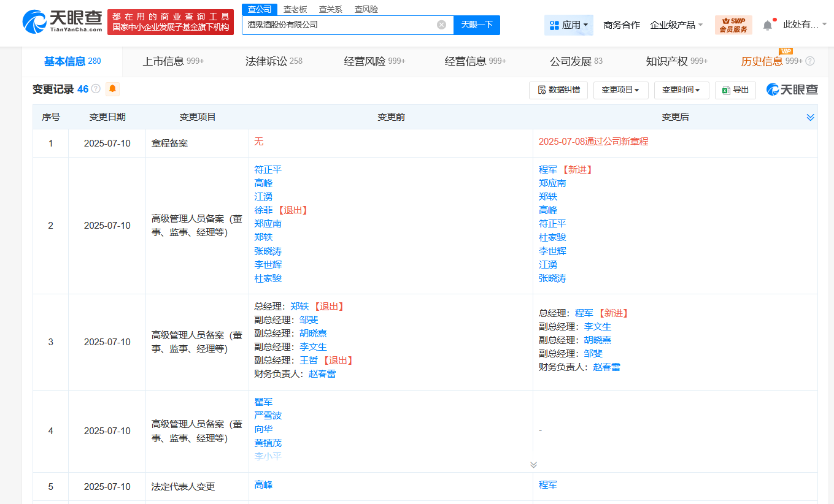Click the company name search input field
Viewport: 834px width, 504px height.
pos(339,25)
